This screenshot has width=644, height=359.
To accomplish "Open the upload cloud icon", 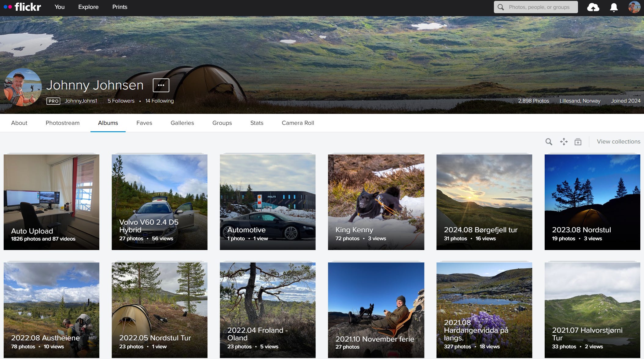I will pos(593,7).
